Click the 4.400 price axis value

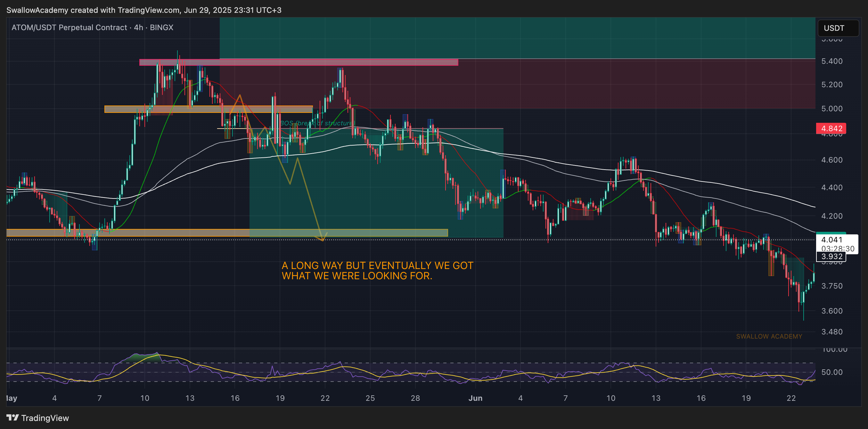tap(831, 188)
